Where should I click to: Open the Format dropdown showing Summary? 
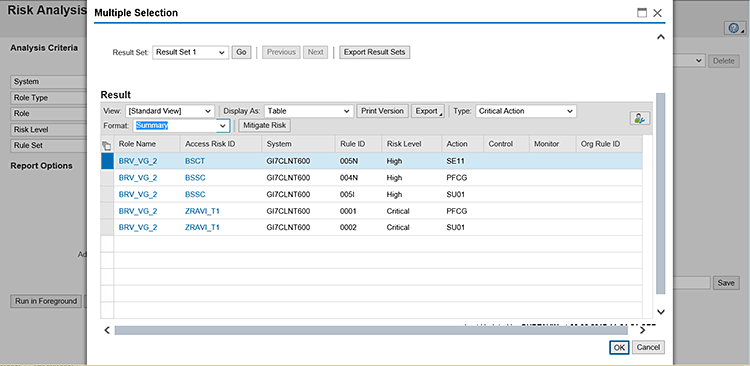pyautogui.click(x=181, y=125)
